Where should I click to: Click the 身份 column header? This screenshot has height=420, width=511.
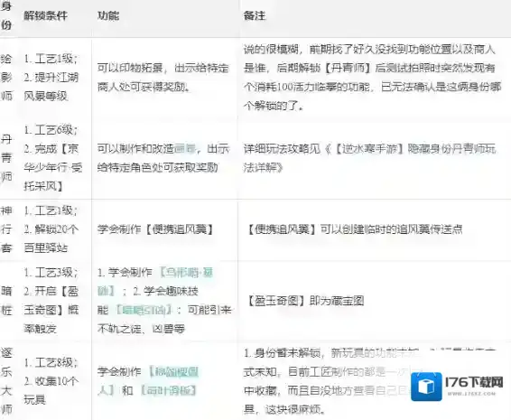coord(6,15)
